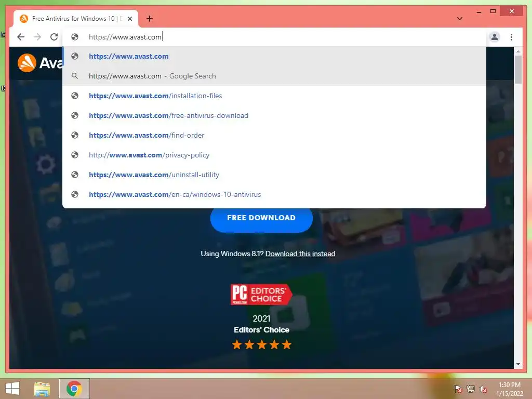Image resolution: width=532 pixels, height=399 pixels.
Task: Click the scrollbar down arrow
Action: coord(518,364)
